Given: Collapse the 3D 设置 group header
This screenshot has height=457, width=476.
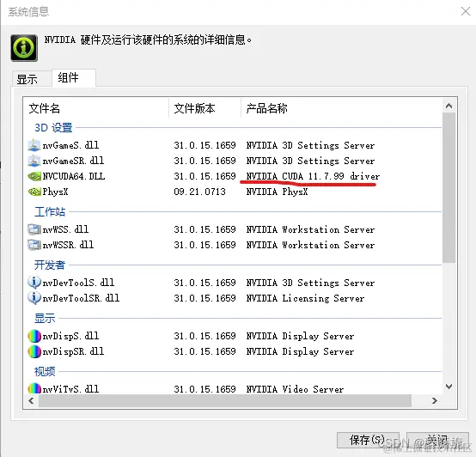Looking at the screenshot, I should 53,128.
